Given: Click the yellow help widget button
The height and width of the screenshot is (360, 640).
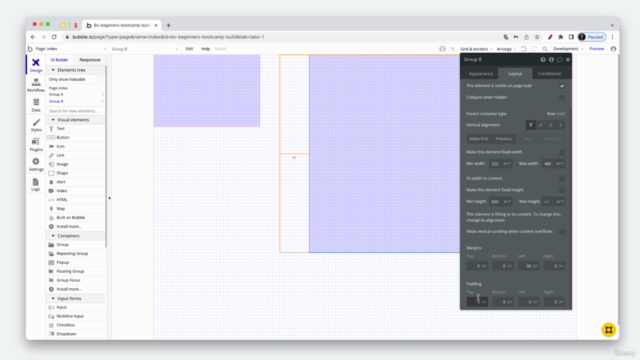Looking at the screenshot, I should click(x=609, y=330).
